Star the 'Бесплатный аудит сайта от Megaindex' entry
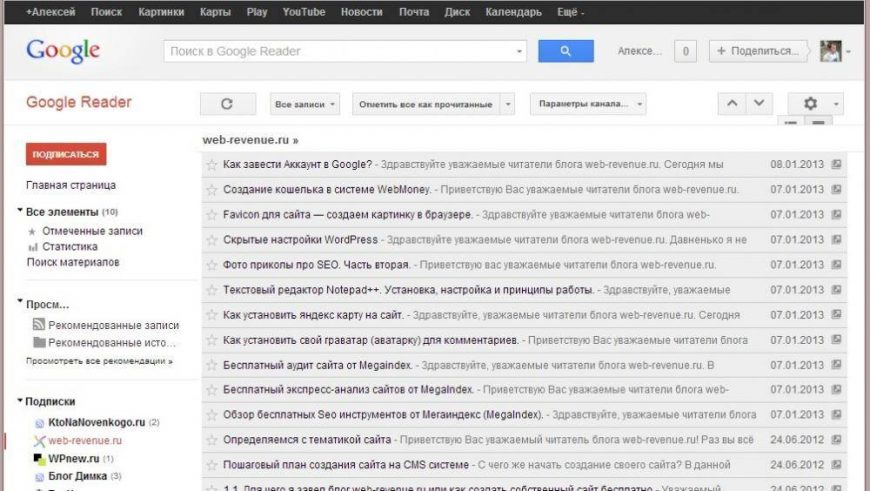The height and width of the screenshot is (491, 870). pyautogui.click(x=211, y=365)
